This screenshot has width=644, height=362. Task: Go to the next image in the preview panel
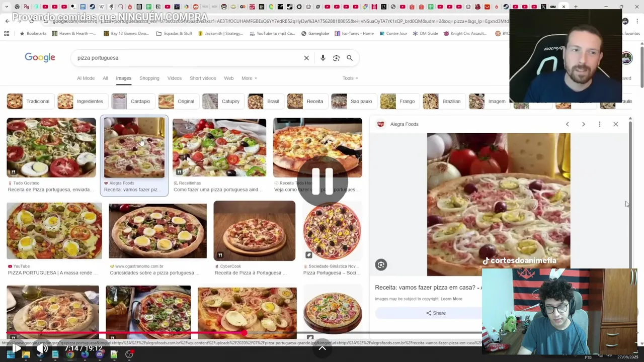pyautogui.click(x=583, y=124)
